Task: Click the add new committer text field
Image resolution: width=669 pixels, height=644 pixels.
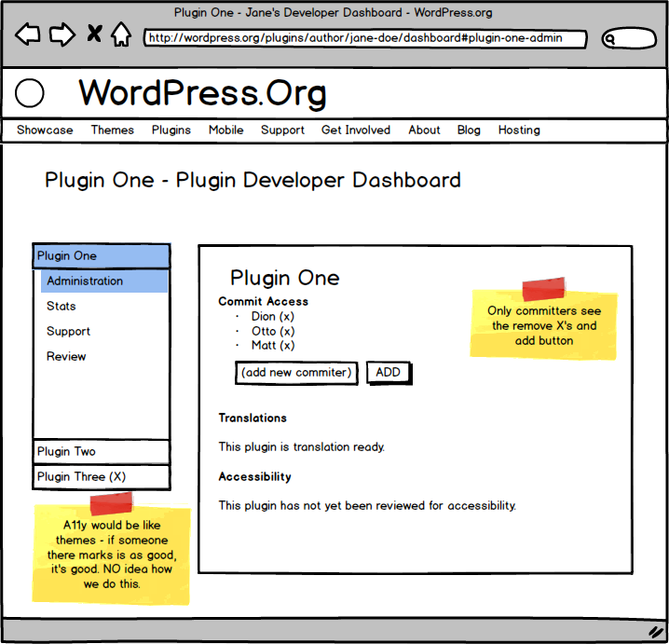Action: [x=296, y=373]
